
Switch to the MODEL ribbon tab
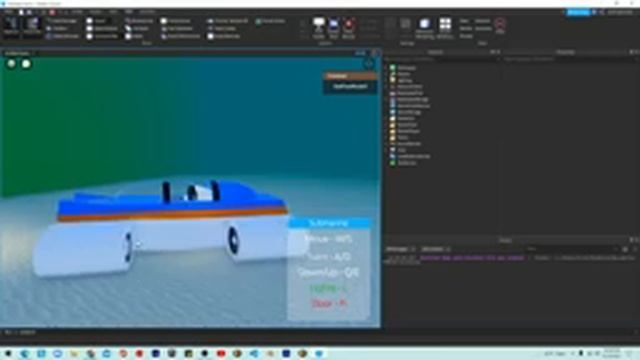96,12
